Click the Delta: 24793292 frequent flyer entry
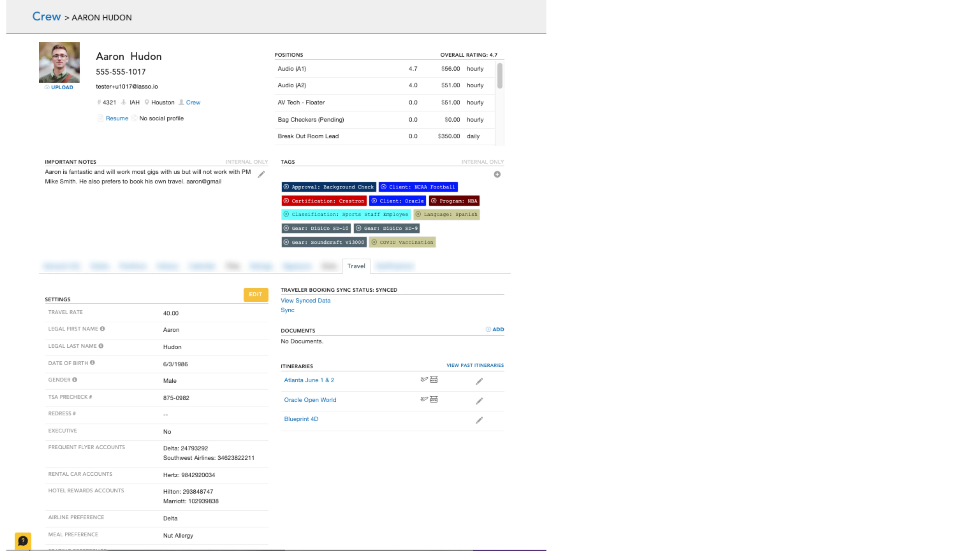980x551 pixels. pos(186,448)
